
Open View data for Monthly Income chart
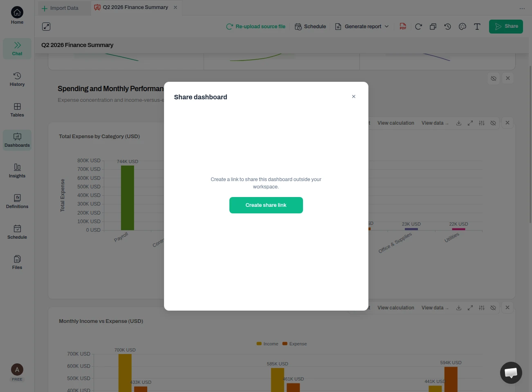(x=435, y=308)
